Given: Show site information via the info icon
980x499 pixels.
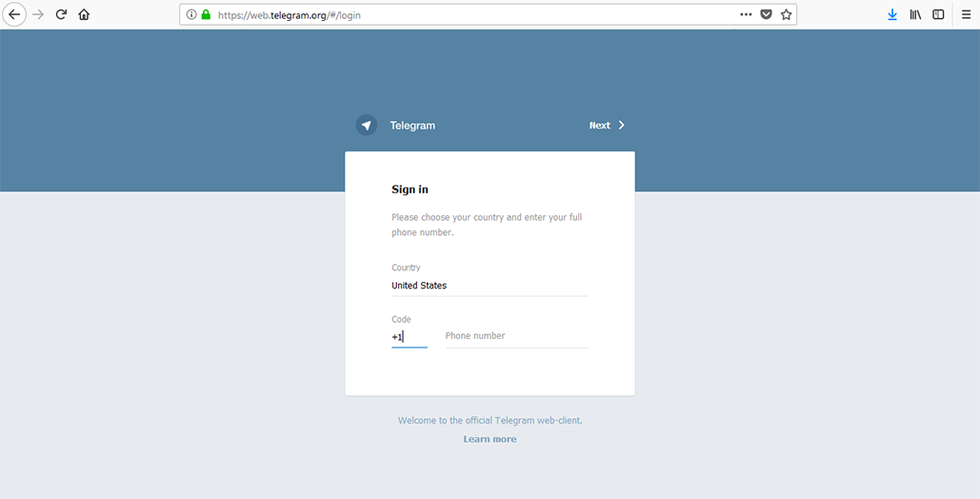Looking at the screenshot, I should click(191, 14).
